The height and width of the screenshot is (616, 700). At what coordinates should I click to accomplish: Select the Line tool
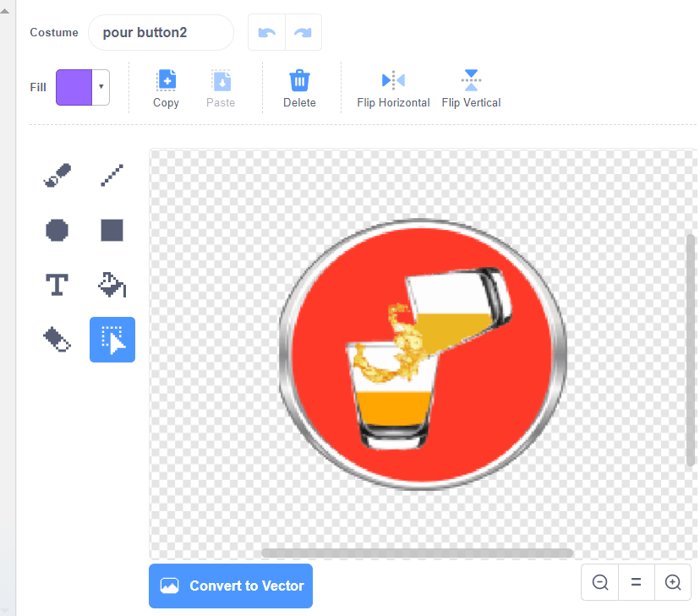(x=112, y=175)
